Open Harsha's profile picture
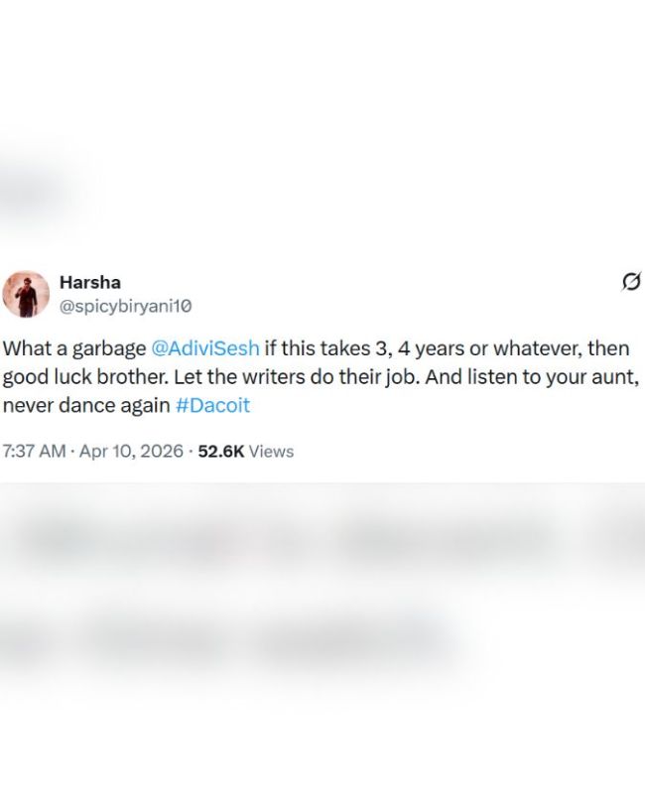645x812 pixels. 26,294
